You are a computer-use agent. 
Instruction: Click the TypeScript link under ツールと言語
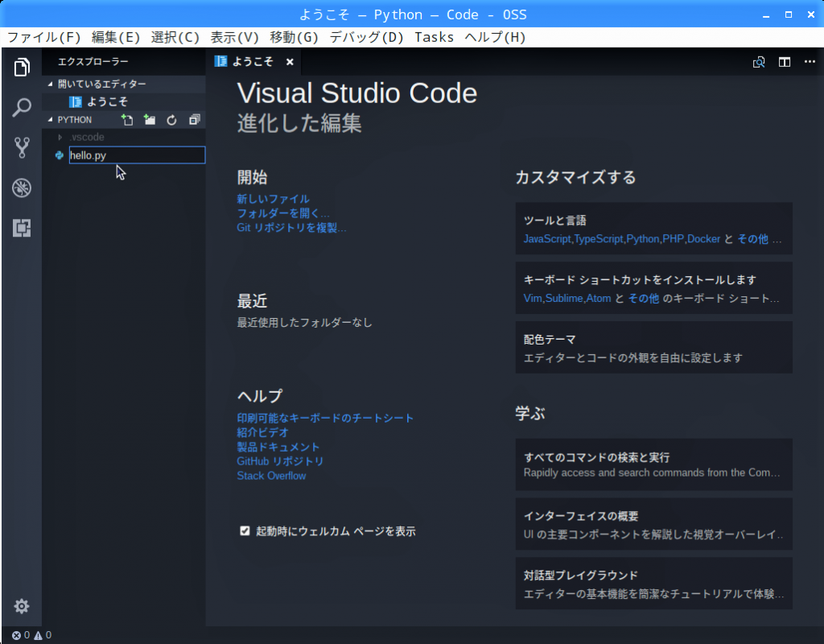pyautogui.click(x=599, y=239)
